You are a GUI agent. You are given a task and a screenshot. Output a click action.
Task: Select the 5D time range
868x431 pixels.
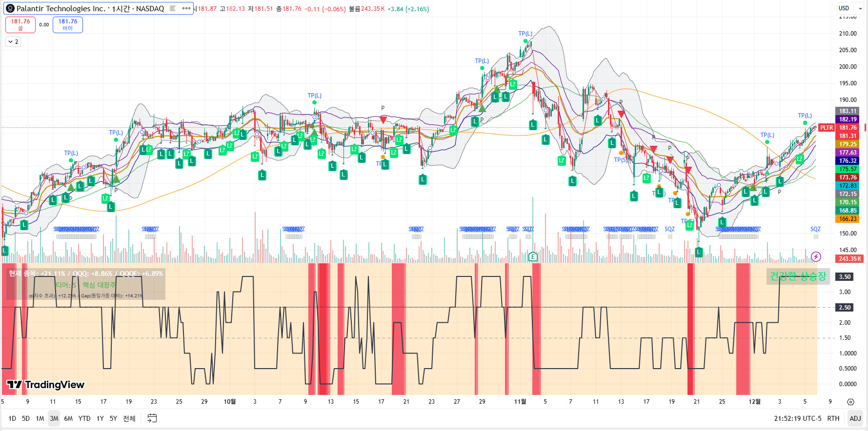tap(26, 418)
